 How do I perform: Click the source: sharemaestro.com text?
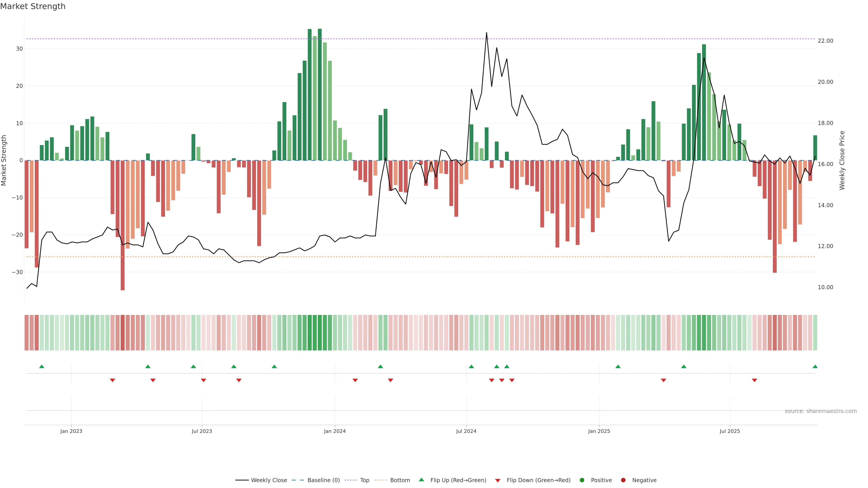(x=821, y=411)
